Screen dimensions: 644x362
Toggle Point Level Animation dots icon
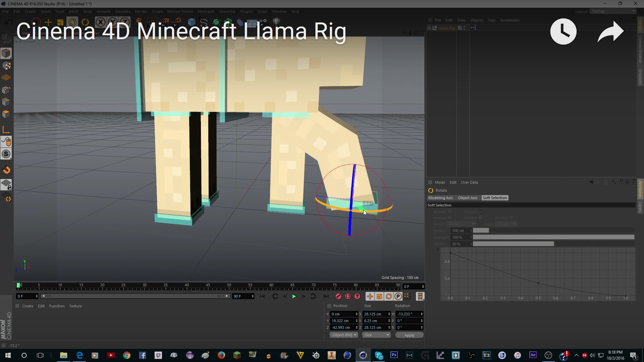407,296
